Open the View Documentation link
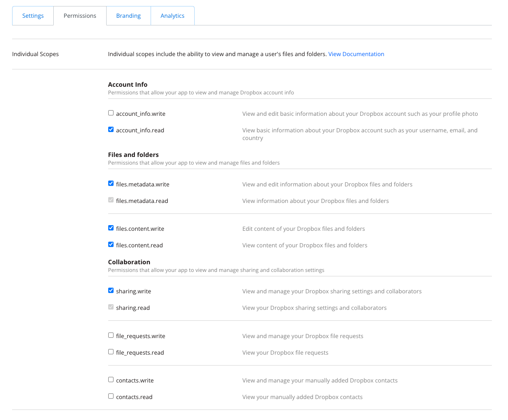Viewport: 508px width, 420px height. pyautogui.click(x=356, y=54)
